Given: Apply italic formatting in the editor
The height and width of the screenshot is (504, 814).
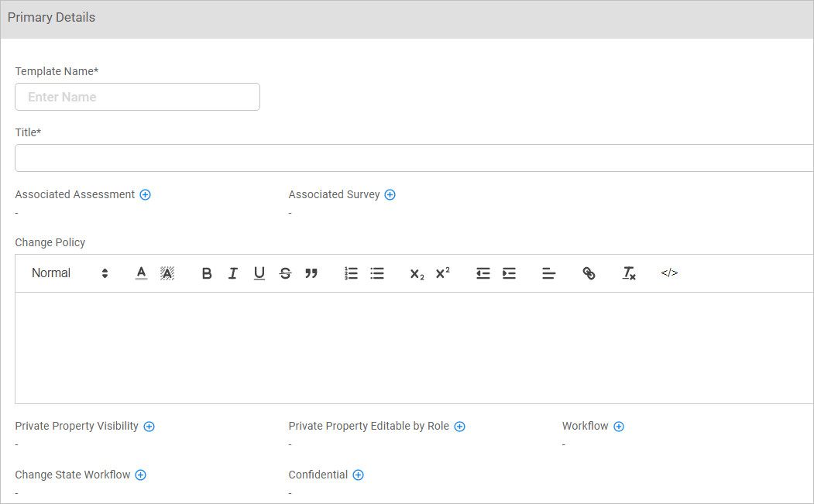Looking at the screenshot, I should 232,273.
